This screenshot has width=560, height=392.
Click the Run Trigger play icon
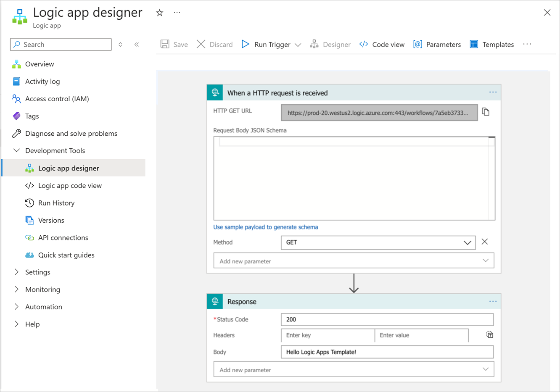[x=246, y=44]
